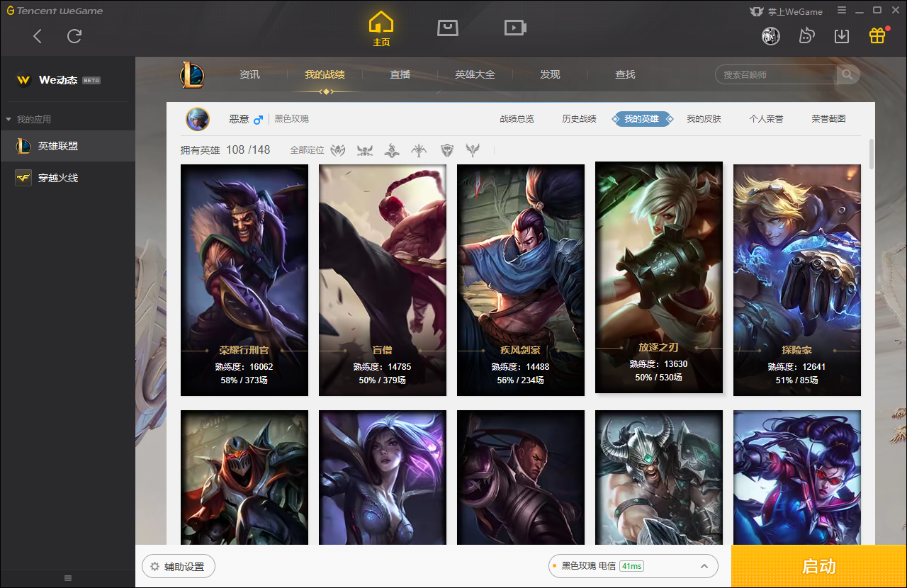The width and height of the screenshot is (907, 588).
Task: Open the horned-helmet warrior card in second row
Action: pyautogui.click(x=659, y=477)
